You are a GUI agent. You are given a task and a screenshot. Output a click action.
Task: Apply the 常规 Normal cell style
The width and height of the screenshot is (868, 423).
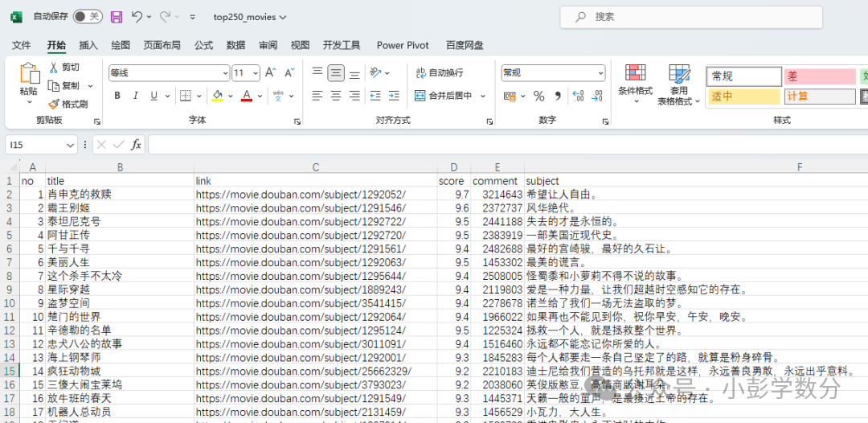[744, 76]
